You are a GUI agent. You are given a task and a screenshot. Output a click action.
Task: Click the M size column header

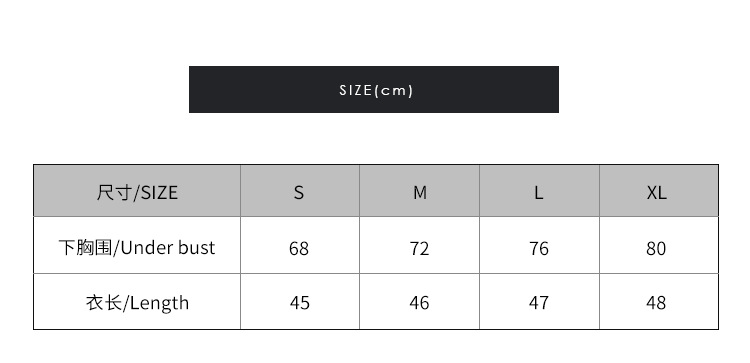419,191
